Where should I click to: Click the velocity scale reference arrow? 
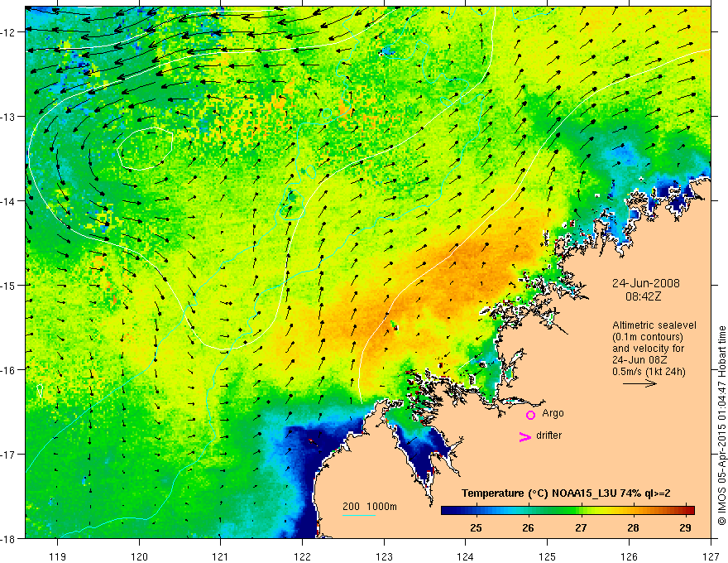pyautogui.click(x=639, y=383)
